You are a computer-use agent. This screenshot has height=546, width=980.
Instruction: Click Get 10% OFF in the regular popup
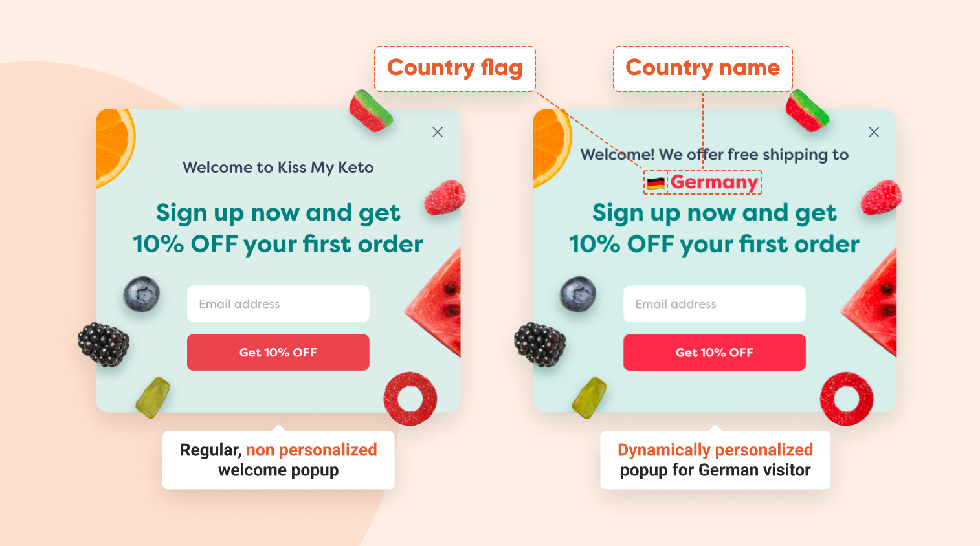[278, 353]
